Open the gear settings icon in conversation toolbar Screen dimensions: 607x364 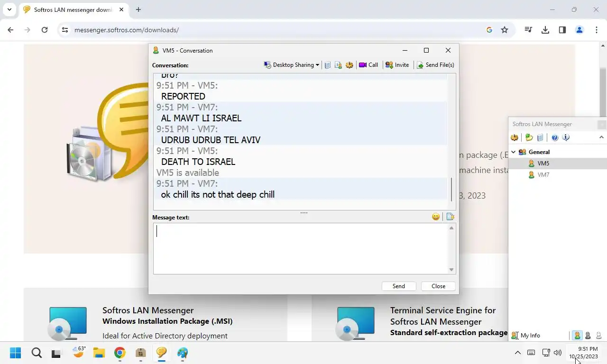(x=349, y=65)
